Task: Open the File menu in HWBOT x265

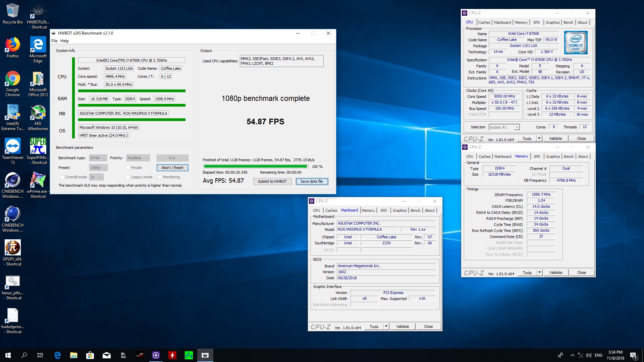Action: click(x=54, y=41)
